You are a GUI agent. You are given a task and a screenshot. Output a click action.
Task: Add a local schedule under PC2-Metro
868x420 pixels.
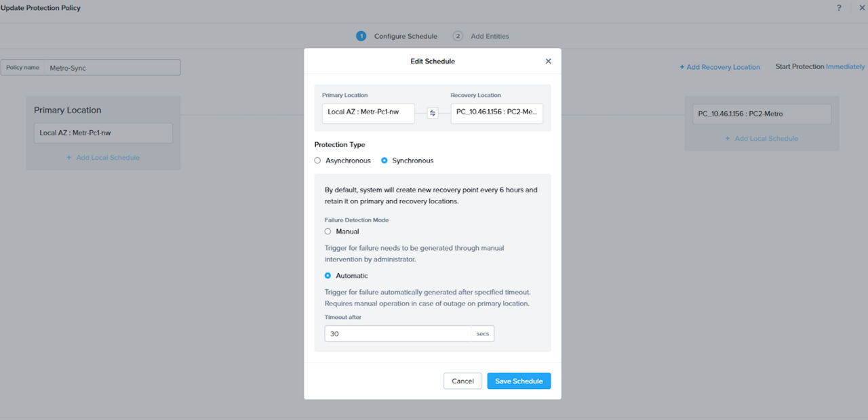tap(762, 138)
